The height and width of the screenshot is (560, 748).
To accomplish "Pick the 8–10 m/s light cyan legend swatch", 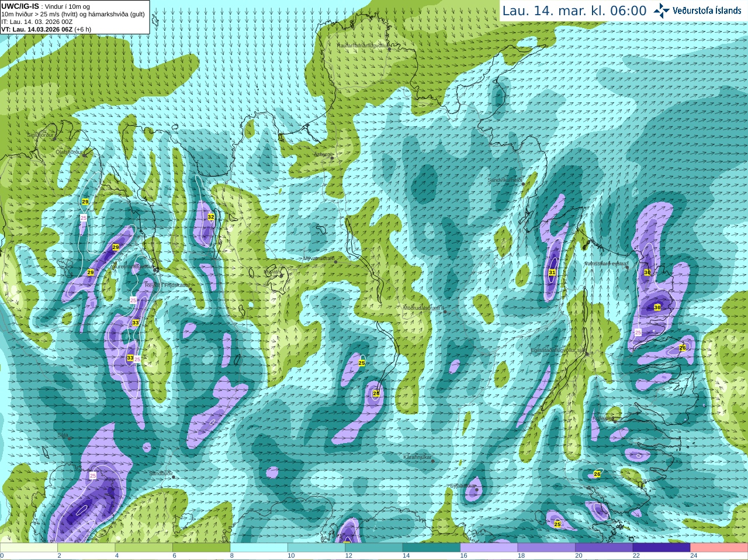I will 259,548.
